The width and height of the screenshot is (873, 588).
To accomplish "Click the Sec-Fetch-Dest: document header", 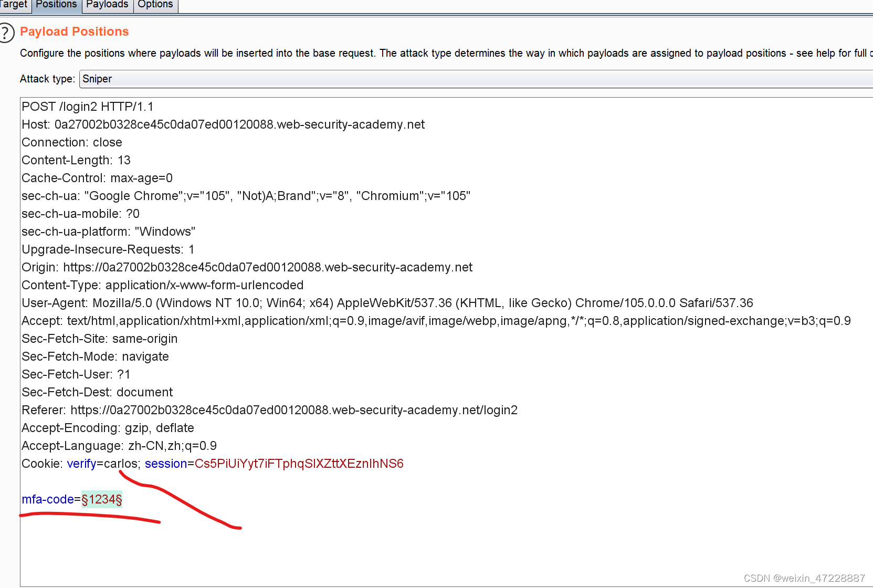I will coord(97,392).
